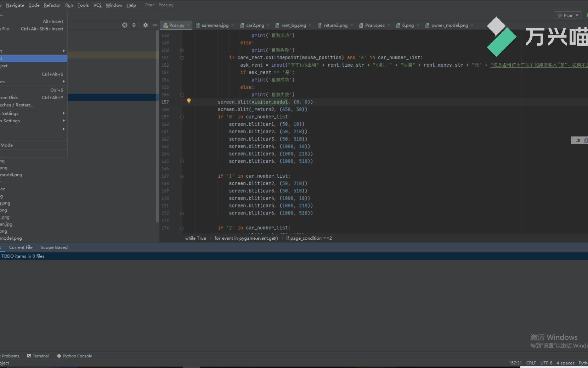Expand the submenu below the Ctrl+Alt+S entry
588x368 pixels.
(x=63, y=82)
